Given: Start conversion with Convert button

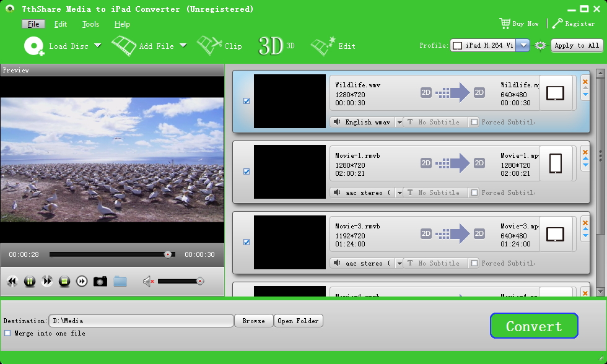Looking at the screenshot, I should point(534,326).
